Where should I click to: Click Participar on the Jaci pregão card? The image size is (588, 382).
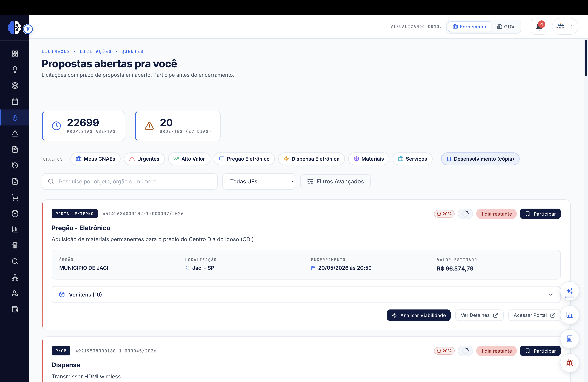540,214
